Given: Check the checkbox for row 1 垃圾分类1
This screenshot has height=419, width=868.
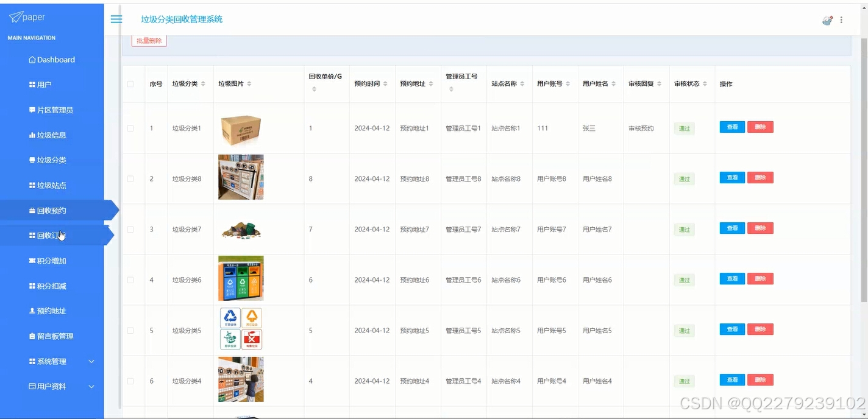Looking at the screenshot, I should pos(132,128).
